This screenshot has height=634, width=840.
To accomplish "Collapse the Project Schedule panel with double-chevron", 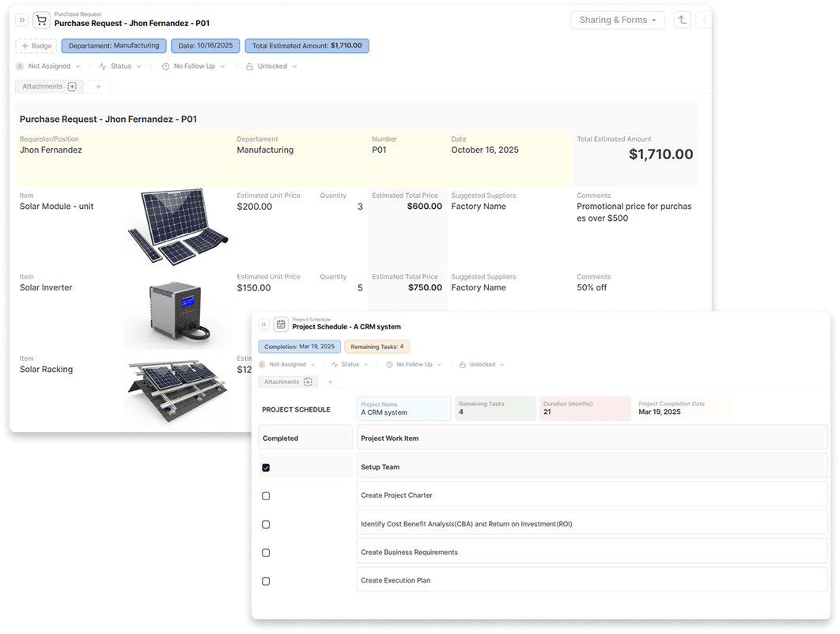I will coord(264,324).
